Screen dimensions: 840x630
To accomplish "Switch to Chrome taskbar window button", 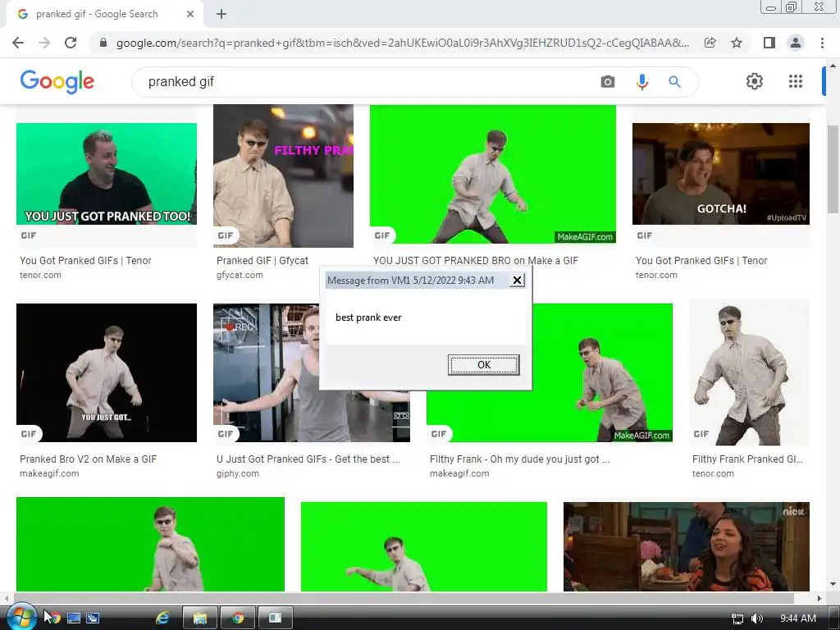I will (x=238, y=619).
